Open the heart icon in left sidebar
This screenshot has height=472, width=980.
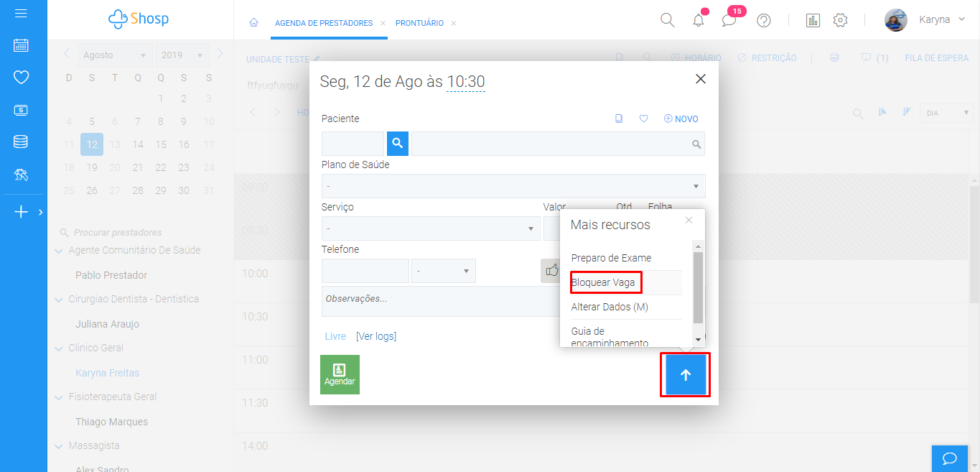point(21,78)
